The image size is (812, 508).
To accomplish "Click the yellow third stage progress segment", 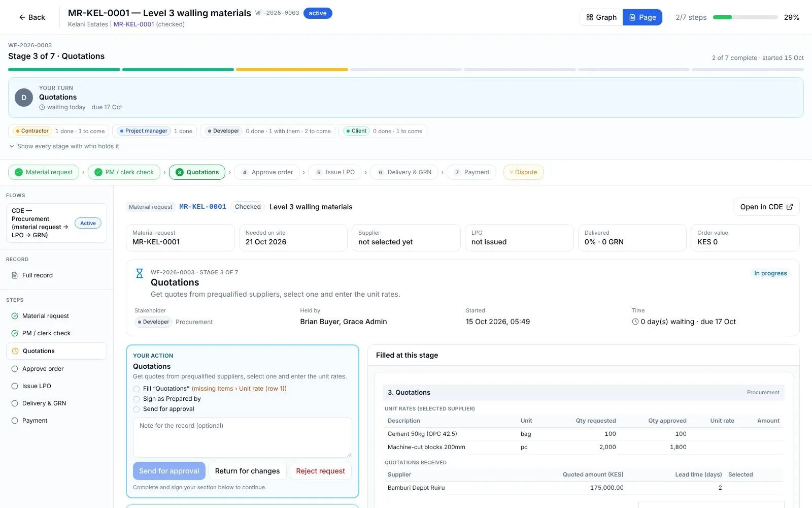I will click(x=292, y=70).
